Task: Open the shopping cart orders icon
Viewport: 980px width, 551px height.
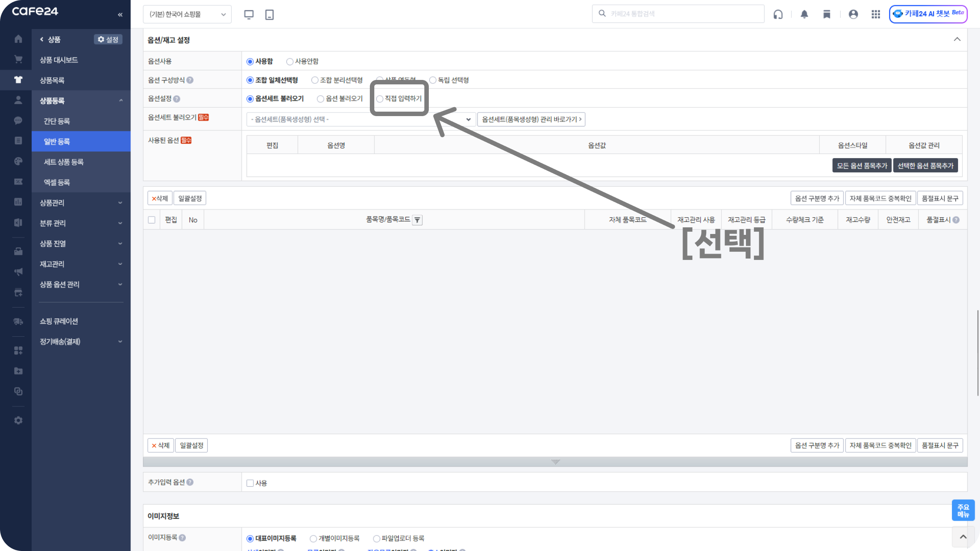Action: coord(18,59)
